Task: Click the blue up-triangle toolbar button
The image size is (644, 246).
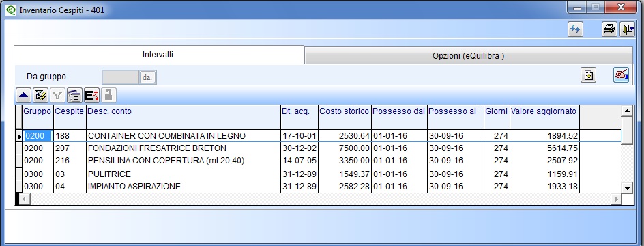Action: (24, 96)
